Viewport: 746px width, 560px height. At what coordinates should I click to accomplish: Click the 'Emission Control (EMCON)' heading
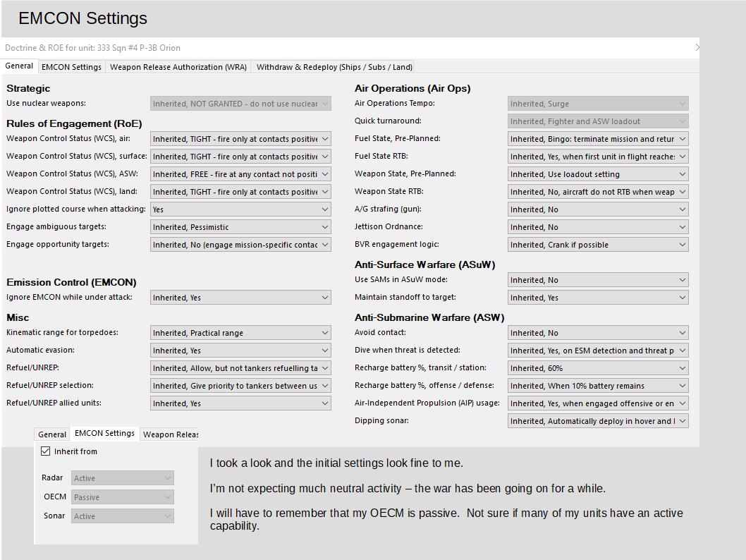pos(71,283)
